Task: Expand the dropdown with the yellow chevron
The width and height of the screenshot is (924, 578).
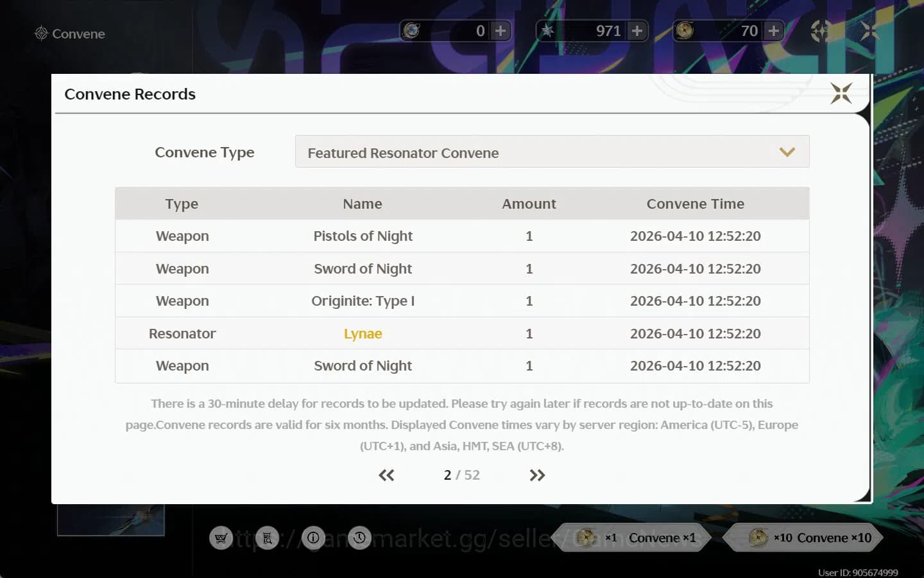Action: tap(787, 152)
